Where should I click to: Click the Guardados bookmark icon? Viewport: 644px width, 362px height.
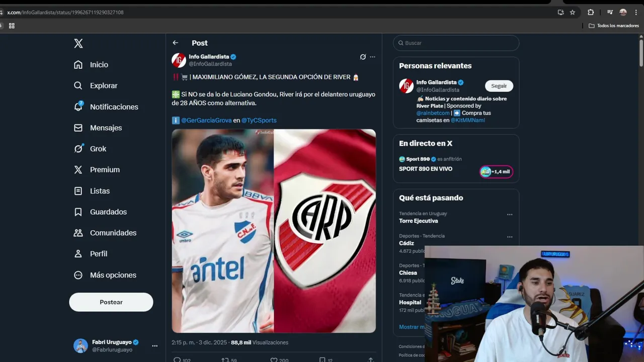pos(78,212)
